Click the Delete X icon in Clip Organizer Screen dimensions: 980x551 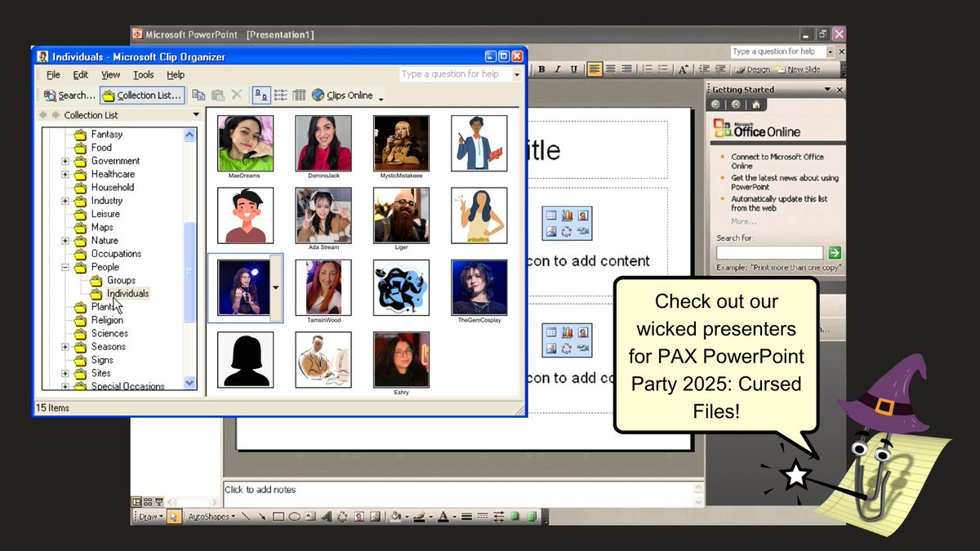(237, 96)
